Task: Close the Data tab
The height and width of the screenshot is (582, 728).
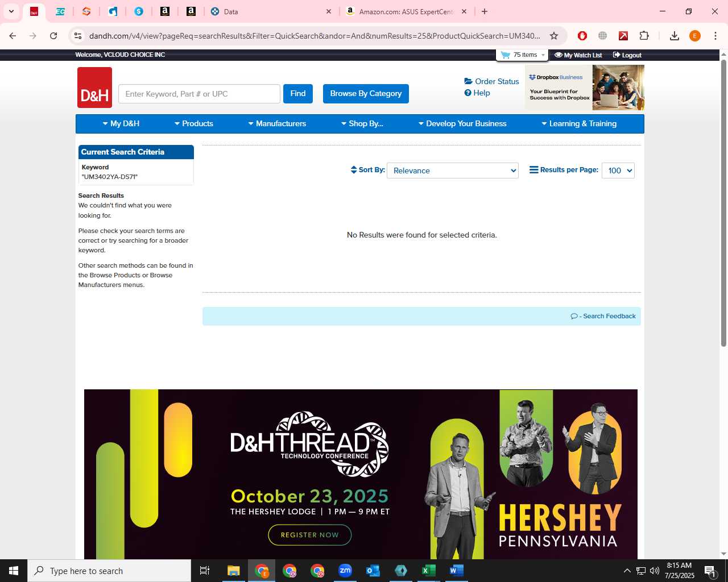Action: pyautogui.click(x=329, y=11)
